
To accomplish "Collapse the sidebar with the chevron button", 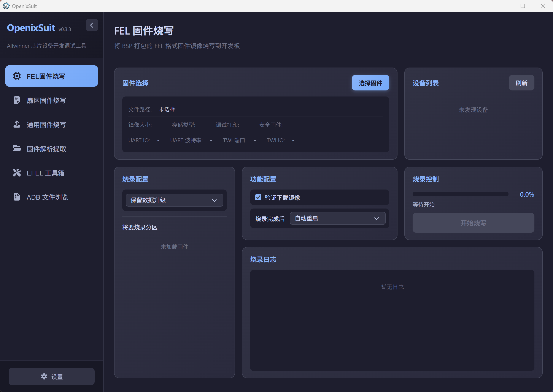I will 92,25.
